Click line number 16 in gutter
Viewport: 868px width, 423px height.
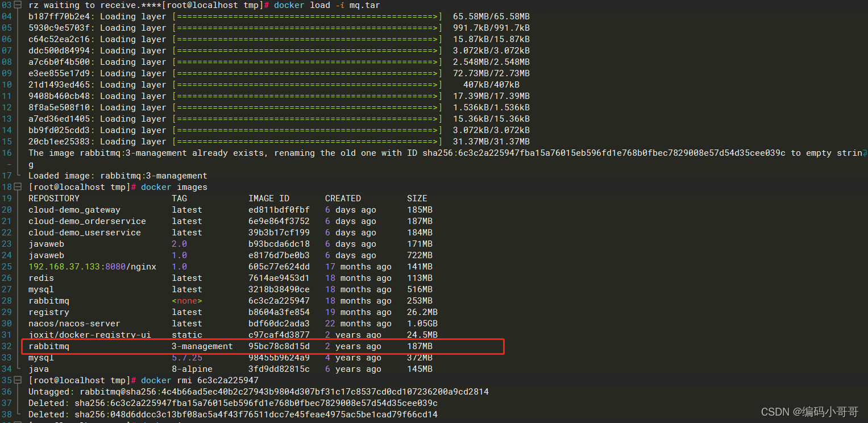pos(7,153)
